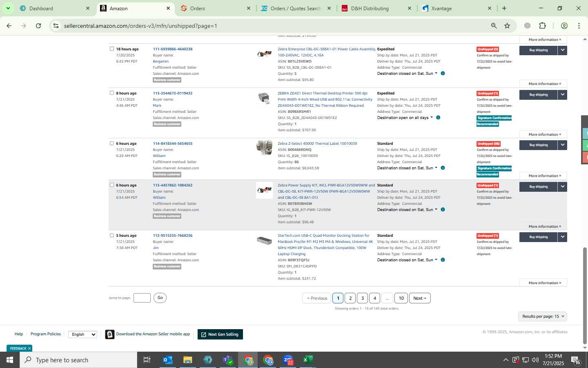Click info icon for order 114-8418344-5654655 destination
Screen dimensions: 588x368
443,168
